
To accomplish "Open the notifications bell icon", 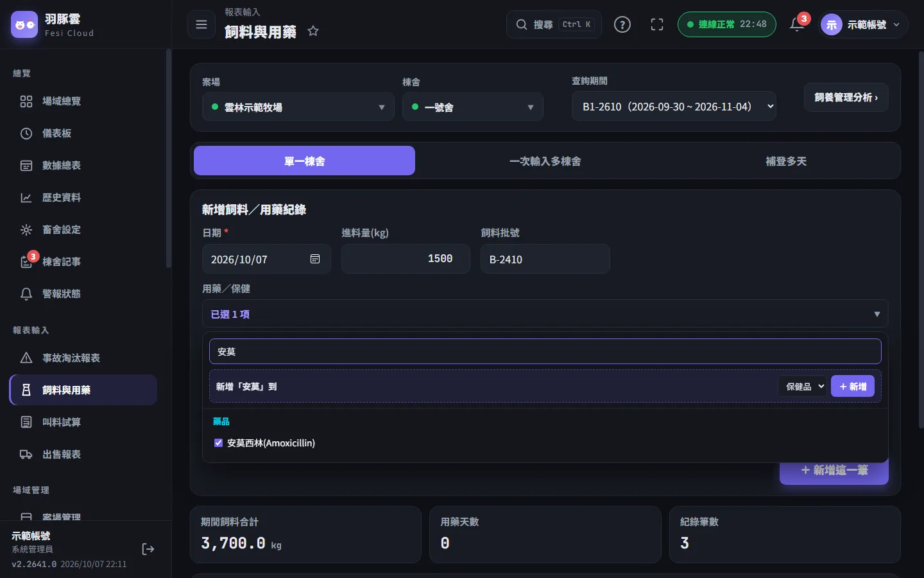I will pyautogui.click(x=797, y=24).
